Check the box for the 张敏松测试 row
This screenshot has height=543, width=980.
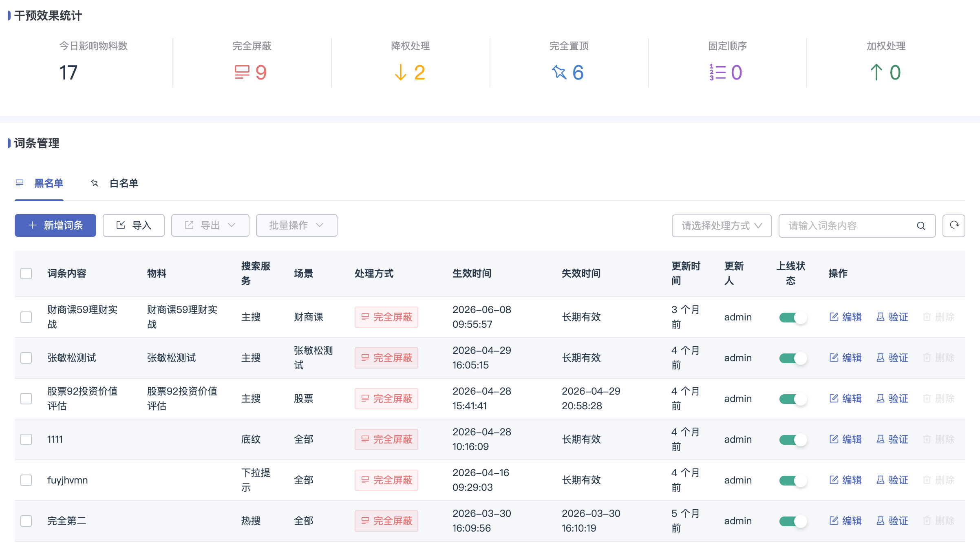26,358
